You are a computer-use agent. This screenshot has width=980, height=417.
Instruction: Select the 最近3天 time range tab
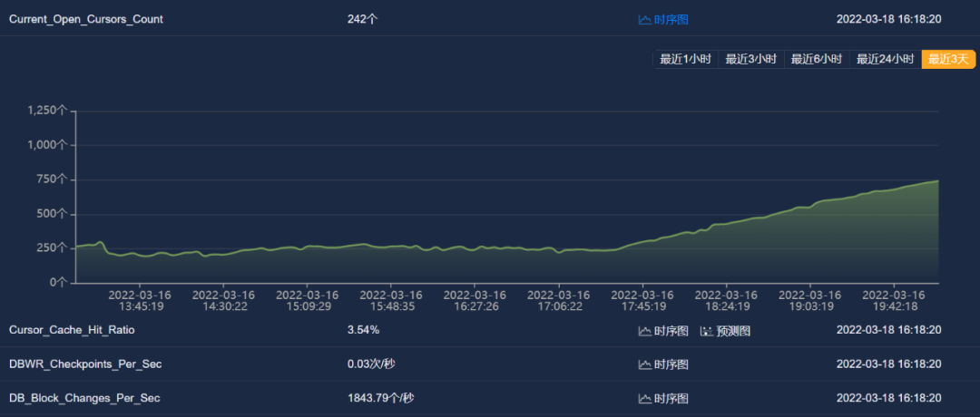(948, 59)
